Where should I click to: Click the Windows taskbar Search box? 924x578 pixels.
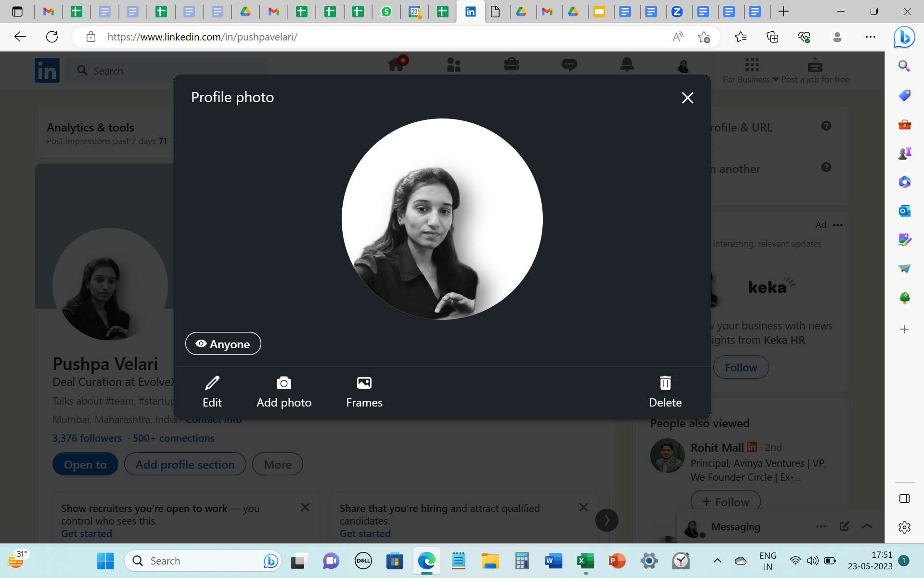tap(202, 561)
